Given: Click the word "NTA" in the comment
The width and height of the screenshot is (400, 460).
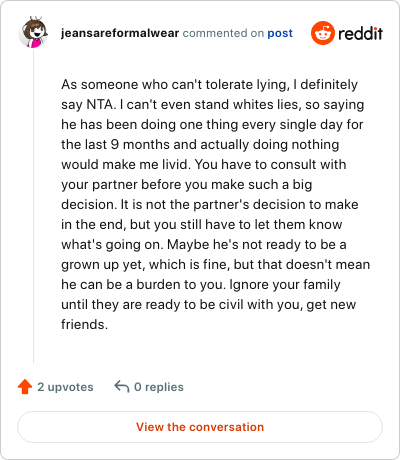Looking at the screenshot, I should coord(100,104).
